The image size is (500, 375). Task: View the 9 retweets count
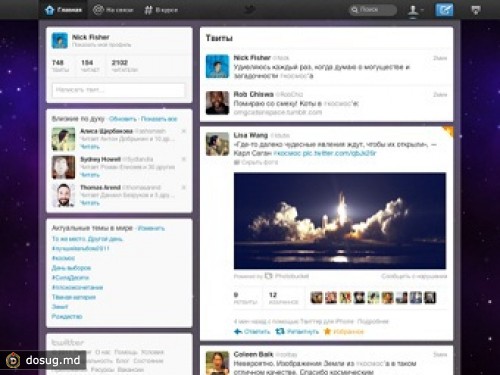point(245,298)
